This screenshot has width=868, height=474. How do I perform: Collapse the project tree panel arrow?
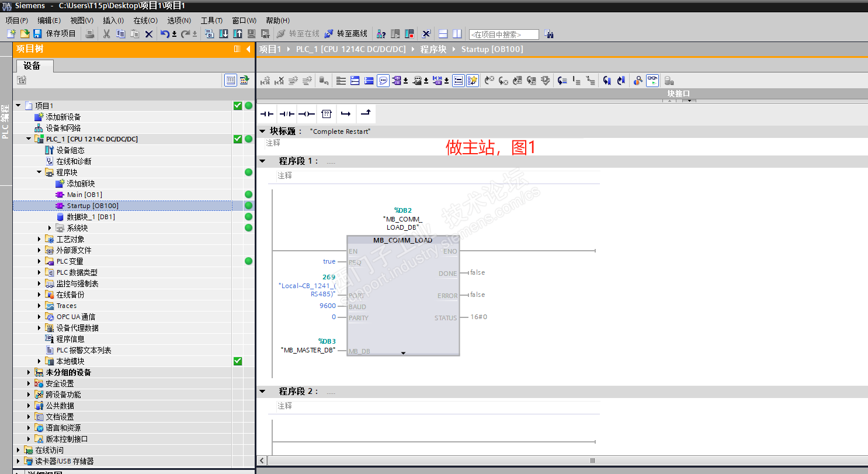click(248, 49)
